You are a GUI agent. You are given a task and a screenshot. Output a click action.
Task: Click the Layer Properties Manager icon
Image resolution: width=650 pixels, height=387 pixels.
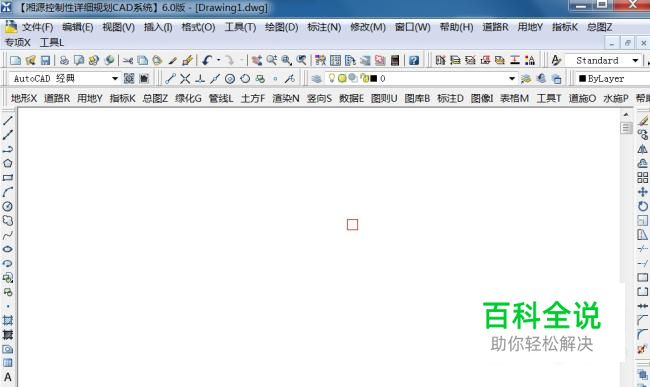pos(316,78)
